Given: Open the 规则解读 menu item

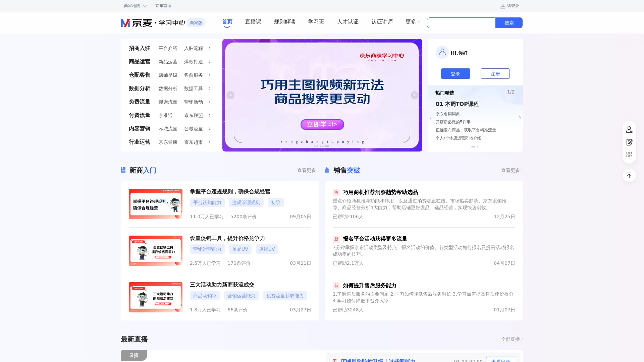Looking at the screenshot, I should (x=284, y=22).
